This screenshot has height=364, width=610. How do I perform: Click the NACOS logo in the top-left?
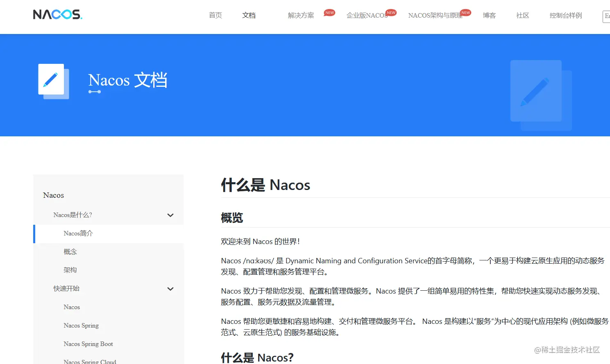click(x=57, y=14)
